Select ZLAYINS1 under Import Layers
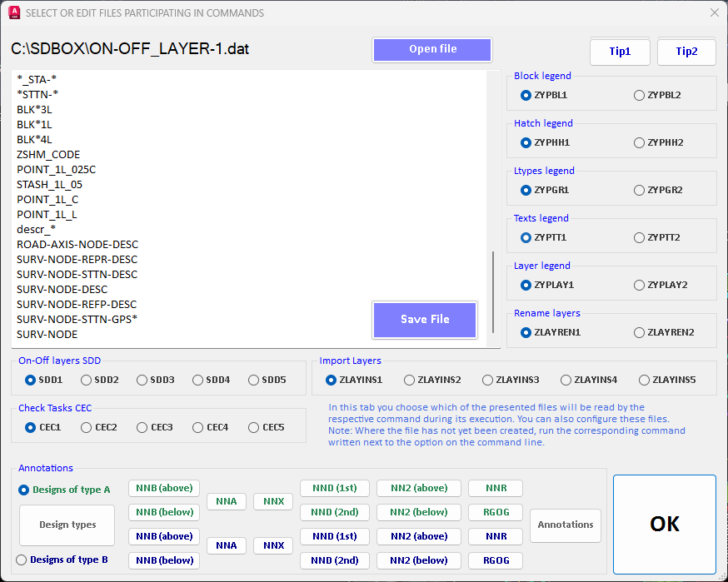The height and width of the screenshot is (582, 728). (x=354, y=381)
